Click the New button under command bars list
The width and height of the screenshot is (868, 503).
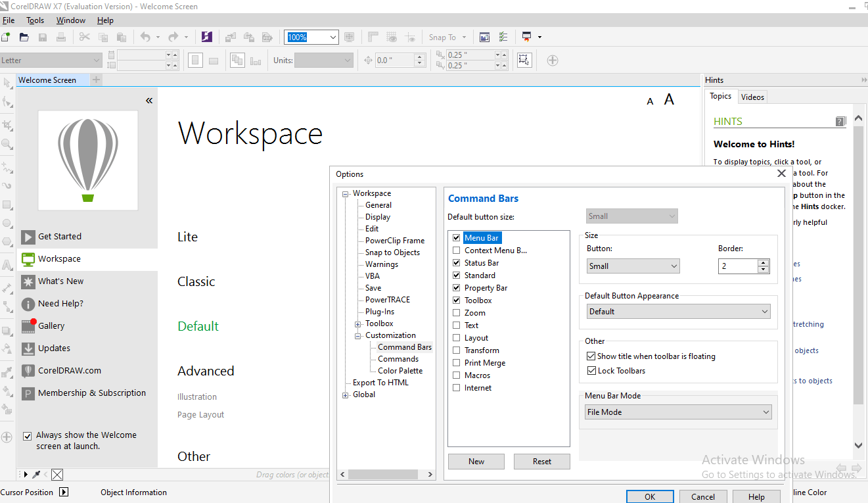tap(476, 462)
